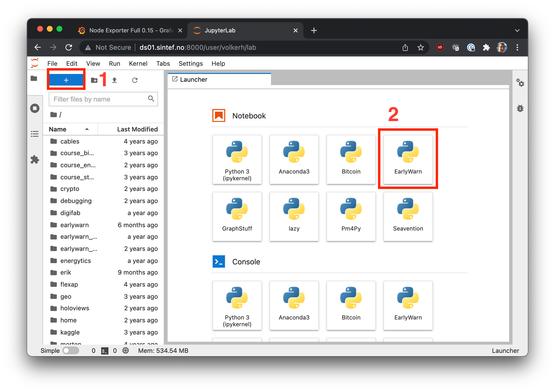Bookmark this page with star icon

click(x=421, y=47)
